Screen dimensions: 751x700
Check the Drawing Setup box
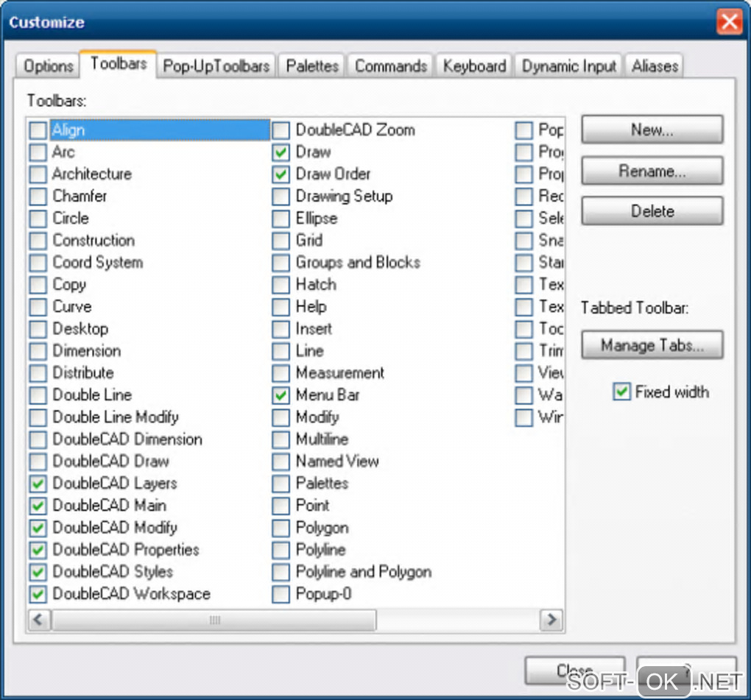281,197
